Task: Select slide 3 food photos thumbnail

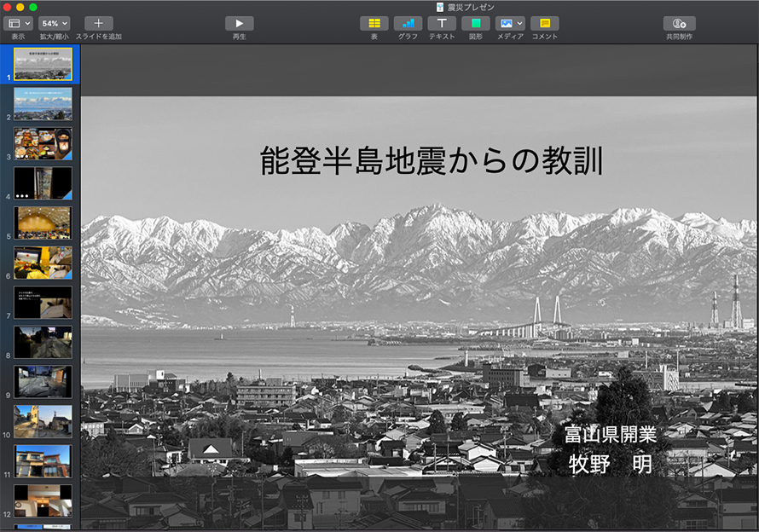Action: pos(43,143)
